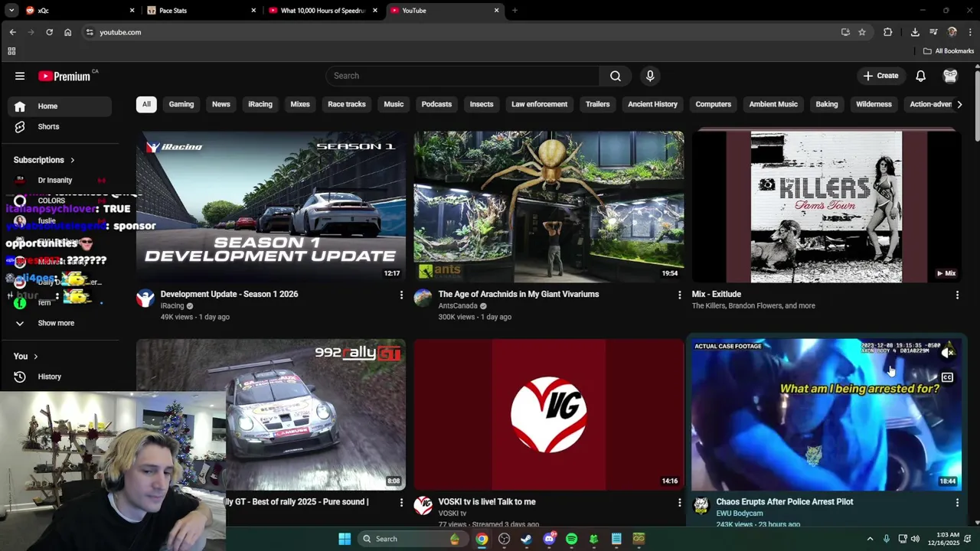The width and height of the screenshot is (980, 551).
Task: Open the YouTube hamburger guide menu
Action: [20, 76]
